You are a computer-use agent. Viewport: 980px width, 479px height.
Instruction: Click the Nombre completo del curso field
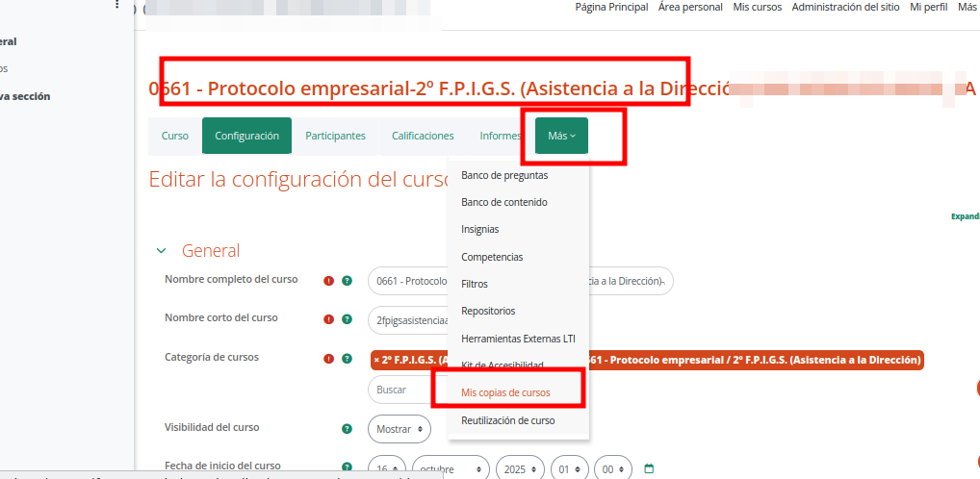[x=521, y=281]
